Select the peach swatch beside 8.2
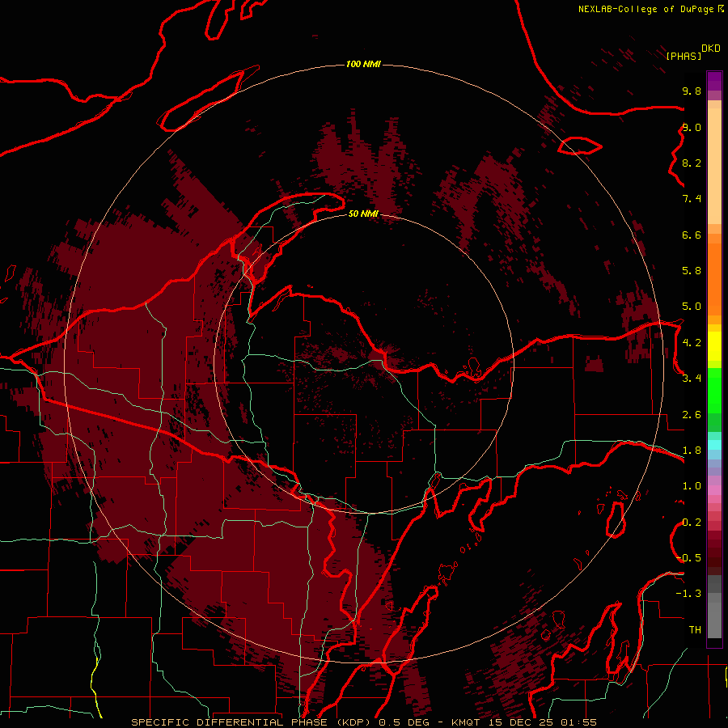This screenshot has width=728, height=728. pyautogui.click(x=714, y=166)
